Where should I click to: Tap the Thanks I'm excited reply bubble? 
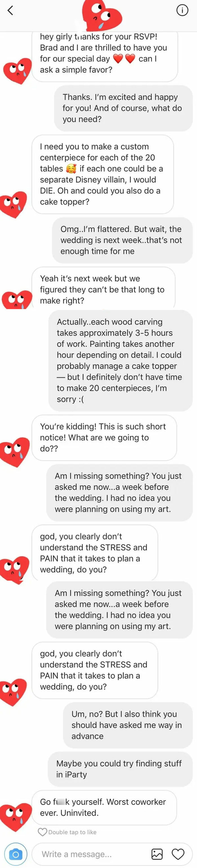[121, 108]
